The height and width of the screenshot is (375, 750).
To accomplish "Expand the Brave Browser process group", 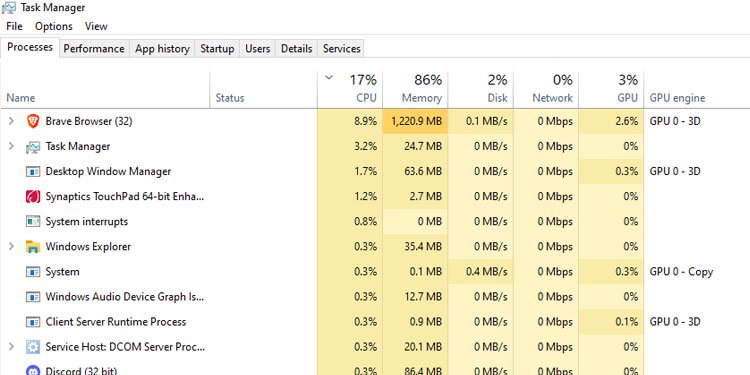I will pos(11,121).
